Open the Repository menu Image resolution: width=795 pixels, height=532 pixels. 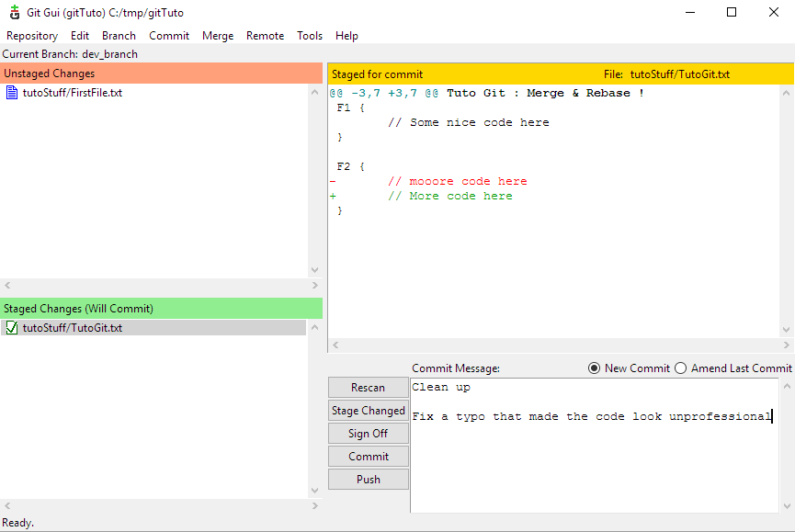(x=32, y=36)
